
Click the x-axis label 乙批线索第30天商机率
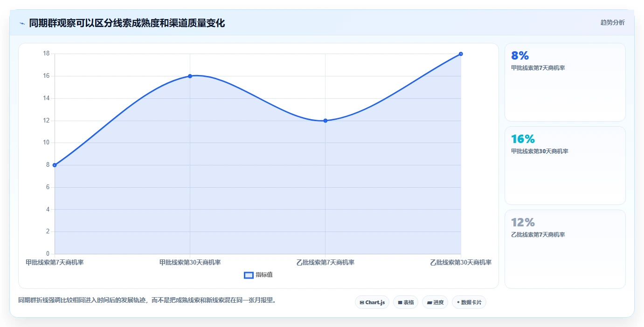(461, 262)
